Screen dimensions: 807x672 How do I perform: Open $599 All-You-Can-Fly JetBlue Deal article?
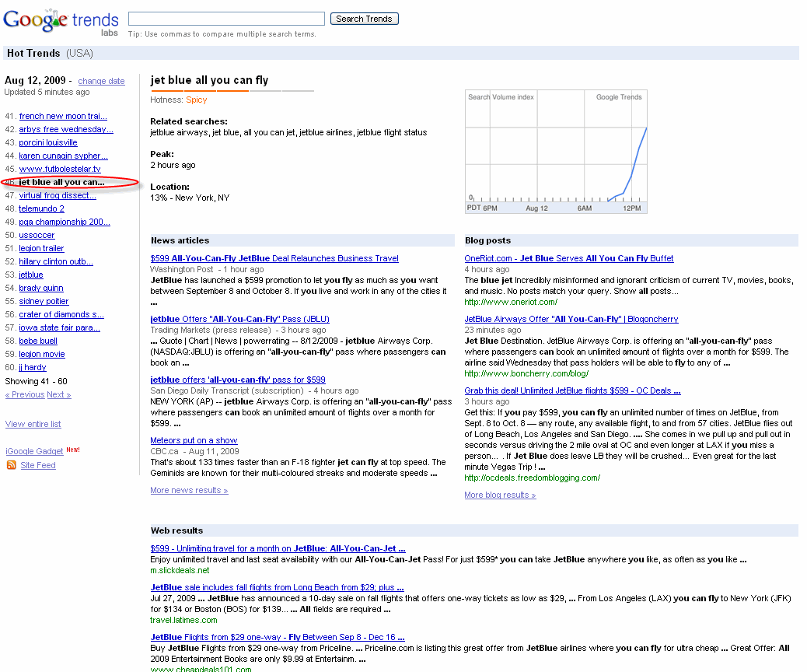274,258
